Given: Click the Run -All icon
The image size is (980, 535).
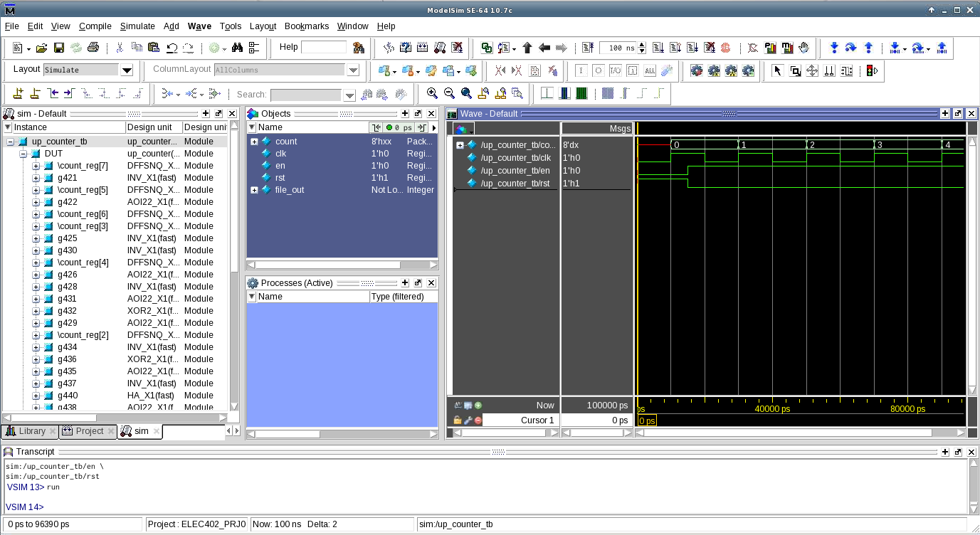Looking at the screenshot, I should tap(692, 48).
